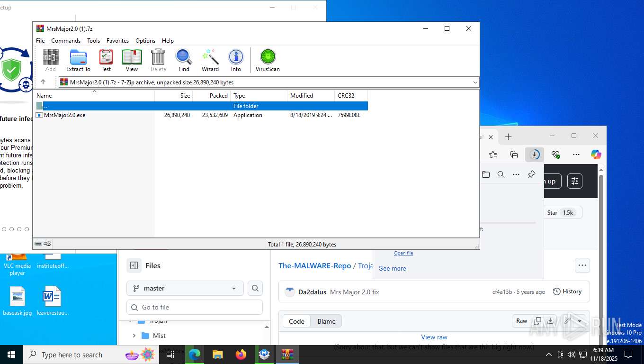Start VirusScan from the toolbar
The image size is (644, 364).
[268, 60]
